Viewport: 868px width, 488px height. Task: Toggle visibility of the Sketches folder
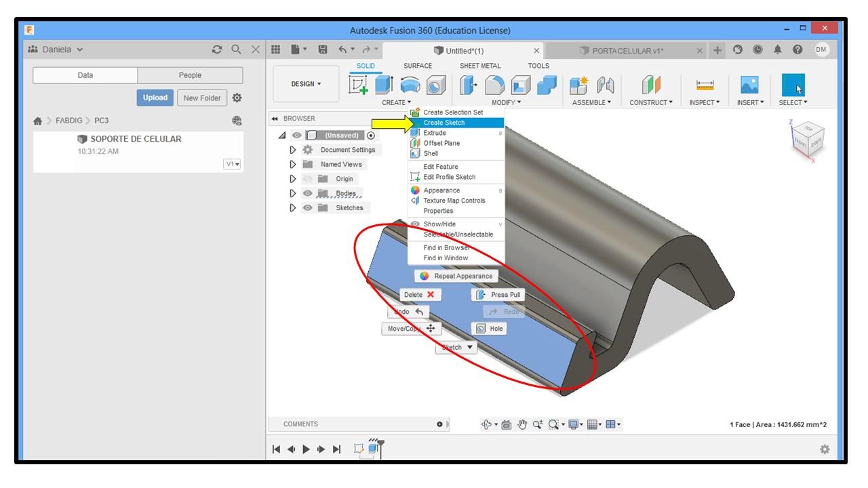point(307,208)
